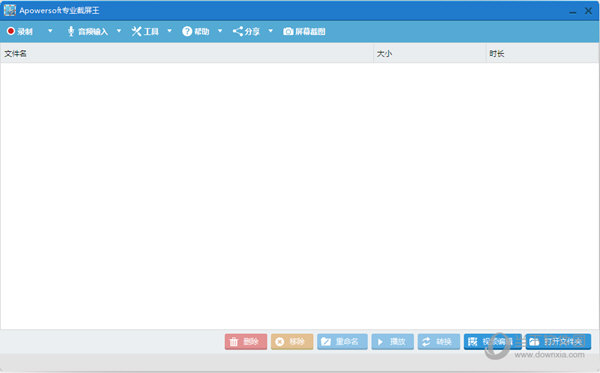This screenshot has width=600, height=373.
Task: Open the video editor button
Action: point(492,341)
